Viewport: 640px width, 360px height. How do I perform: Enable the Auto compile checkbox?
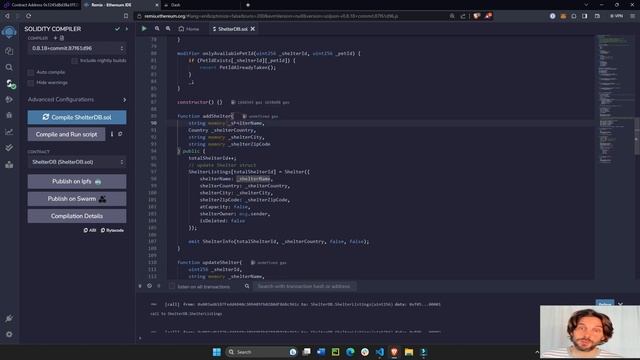click(x=31, y=72)
